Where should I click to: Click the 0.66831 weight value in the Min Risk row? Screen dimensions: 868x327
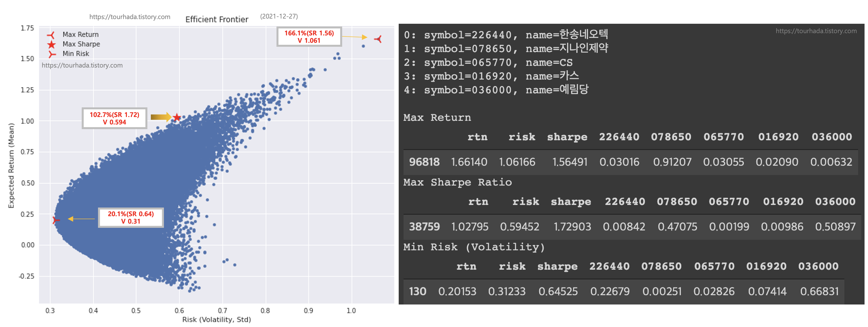click(x=819, y=291)
